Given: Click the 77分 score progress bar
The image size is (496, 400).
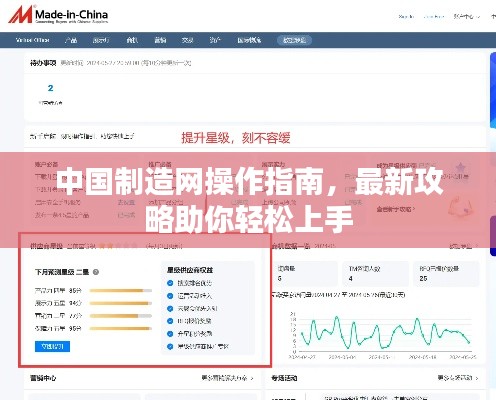Looking at the screenshot, I should point(121,316).
